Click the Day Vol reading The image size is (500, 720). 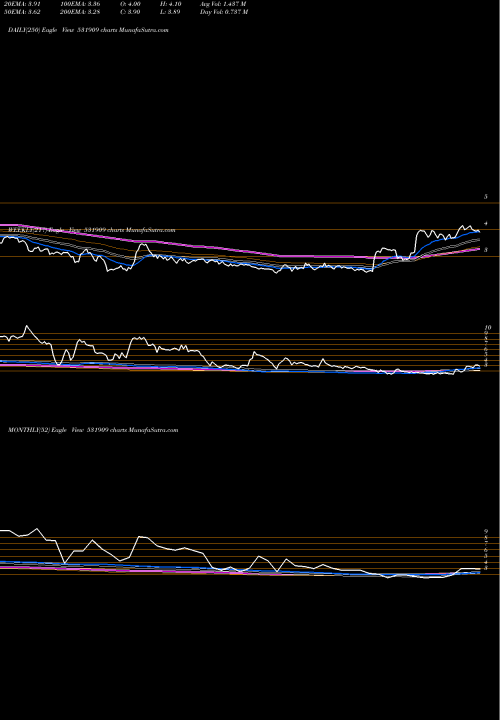(x=224, y=12)
